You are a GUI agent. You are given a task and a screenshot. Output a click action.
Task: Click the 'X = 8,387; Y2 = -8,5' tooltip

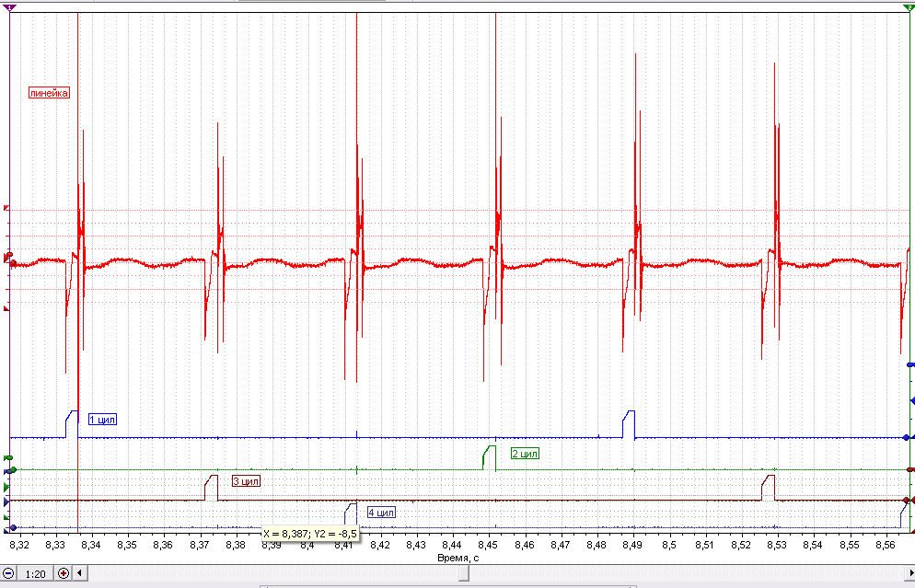click(x=310, y=534)
